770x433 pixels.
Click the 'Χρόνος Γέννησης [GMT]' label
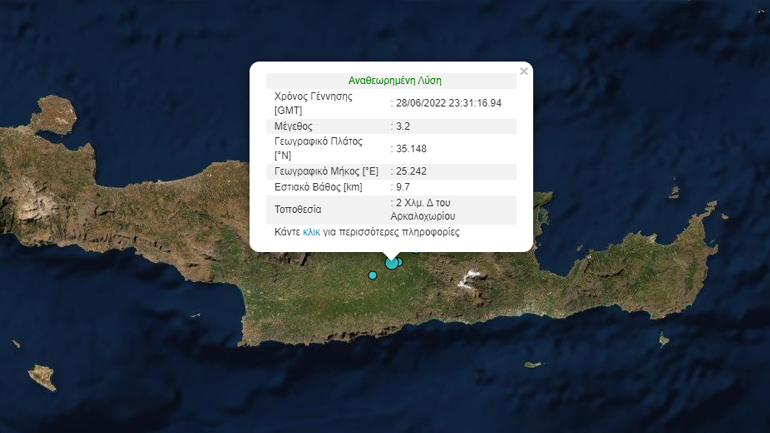click(313, 103)
